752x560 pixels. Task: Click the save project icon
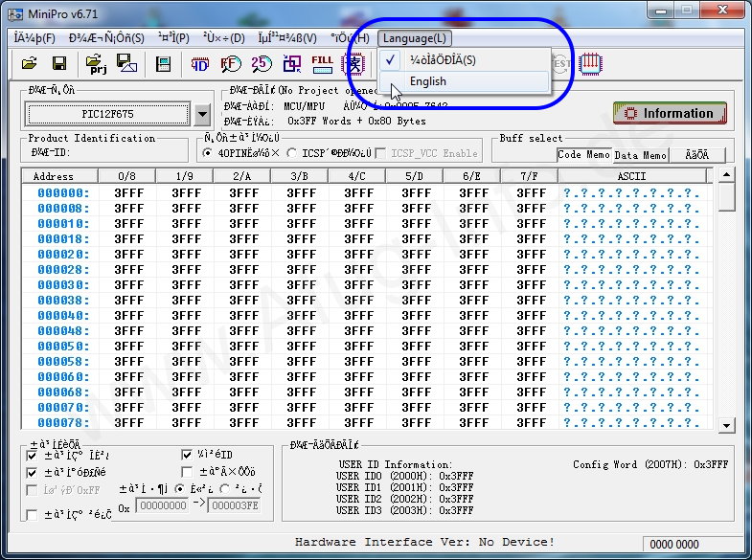[126, 63]
